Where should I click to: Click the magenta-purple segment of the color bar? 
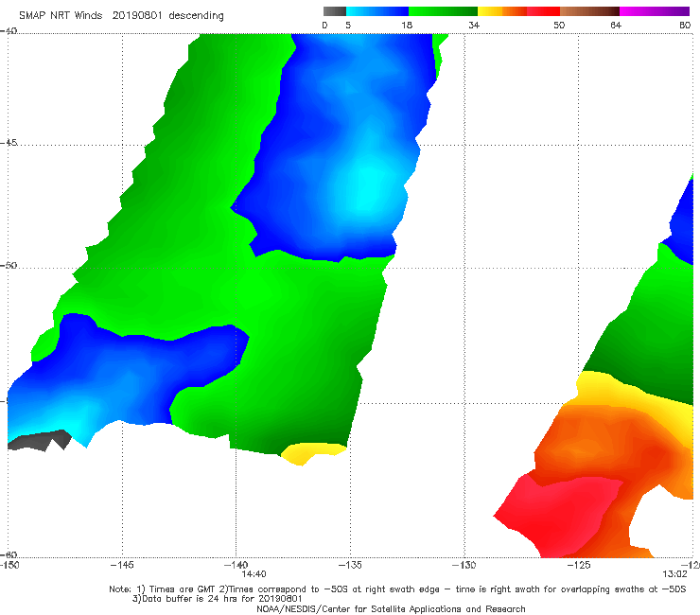pyautogui.click(x=655, y=11)
